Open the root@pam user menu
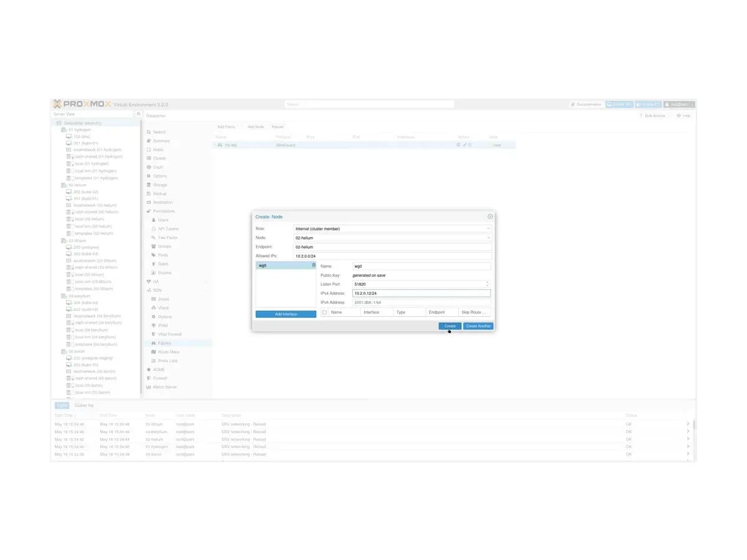The height and width of the screenshot is (560, 747). pos(679,105)
